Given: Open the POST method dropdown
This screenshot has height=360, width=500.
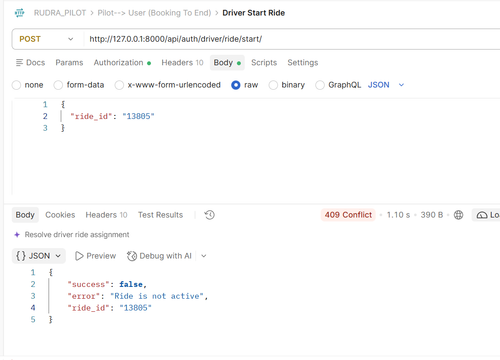Looking at the screenshot, I should click(46, 39).
